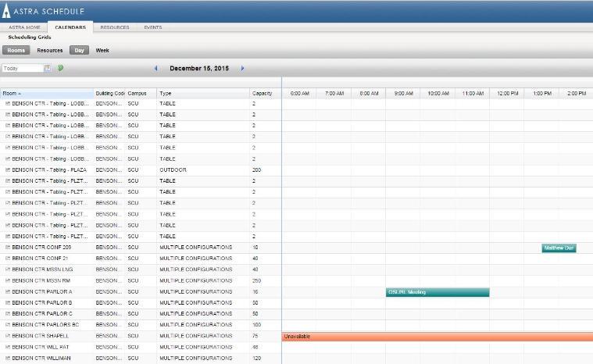This screenshot has width=593, height=364.
Task: Sort by the Capacity column header
Action: [263, 93]
